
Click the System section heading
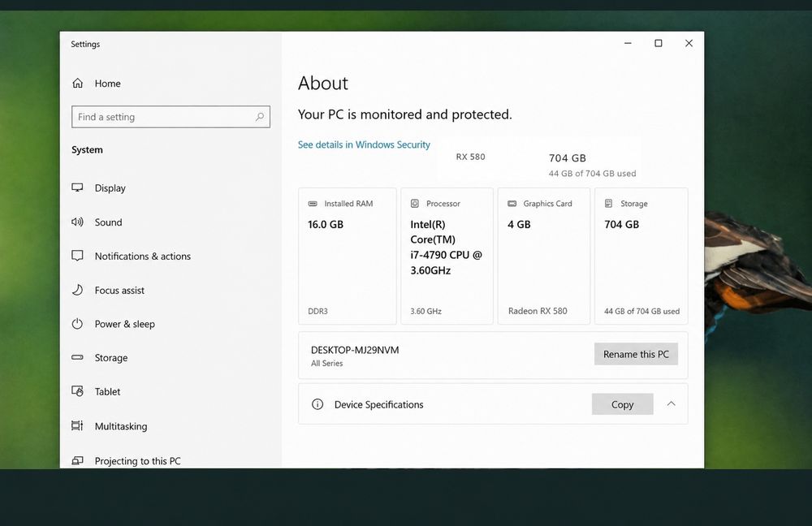coord(87,149)
